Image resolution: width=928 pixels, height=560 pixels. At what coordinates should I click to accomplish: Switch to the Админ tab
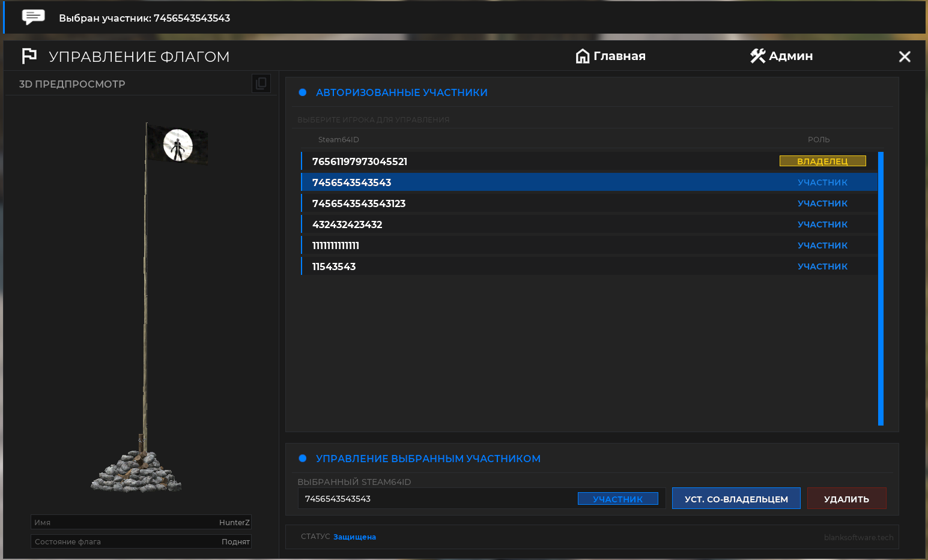(781, 56)
